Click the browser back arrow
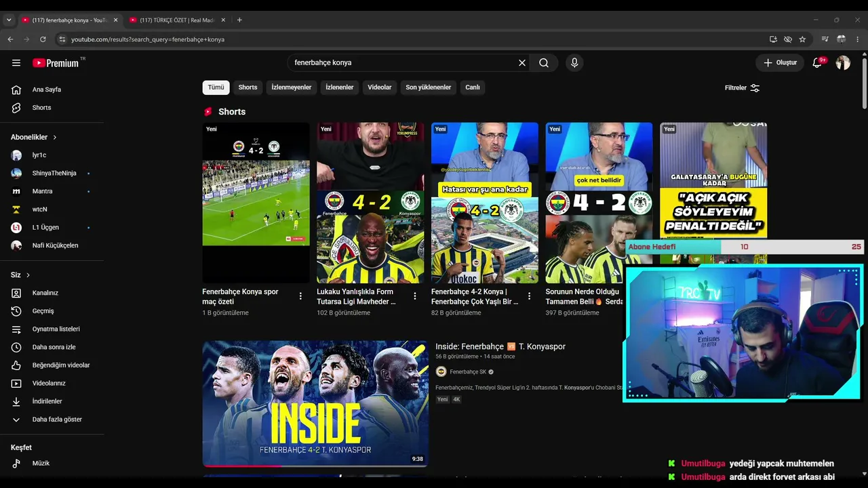The height and width of the screenshot is (488, 868). 10,39
